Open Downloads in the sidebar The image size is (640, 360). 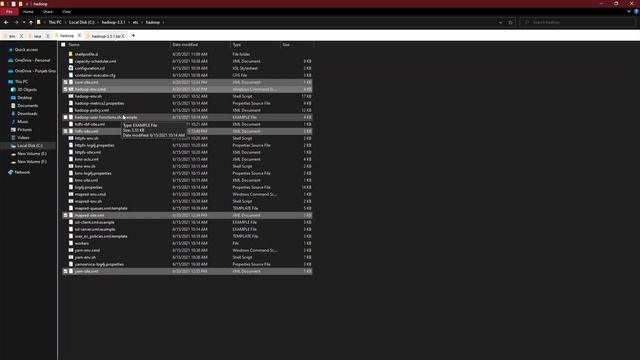(x=27, y=114)
